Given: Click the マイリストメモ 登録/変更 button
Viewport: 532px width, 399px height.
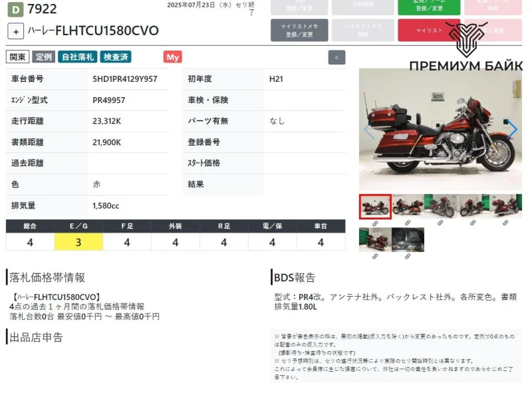Looking at the screenshot, I should (299, 31).
